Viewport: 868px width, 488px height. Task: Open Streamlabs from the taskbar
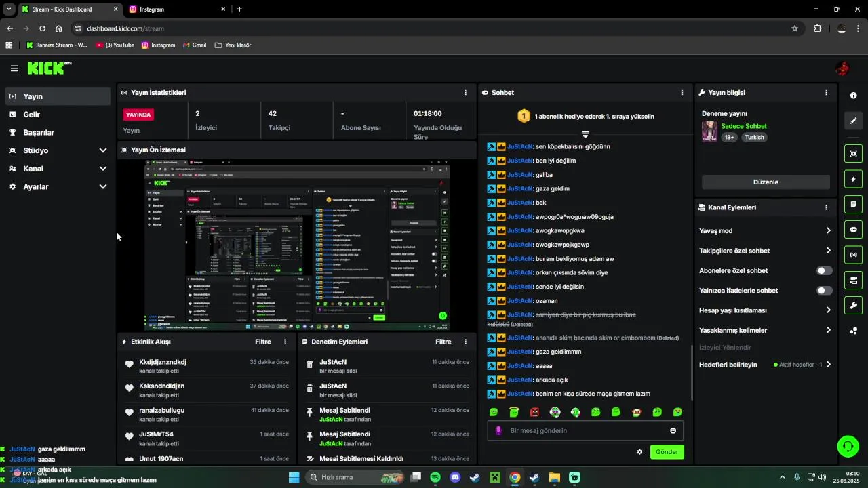click(x=574, y=477)
